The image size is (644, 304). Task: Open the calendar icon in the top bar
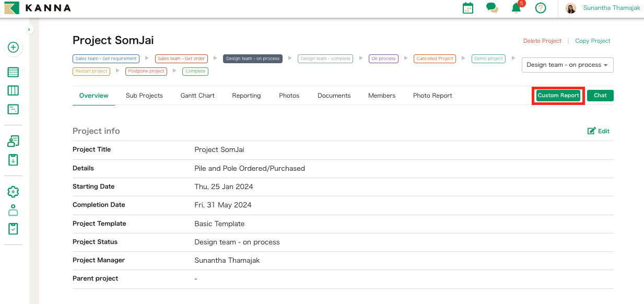point(467,8)
